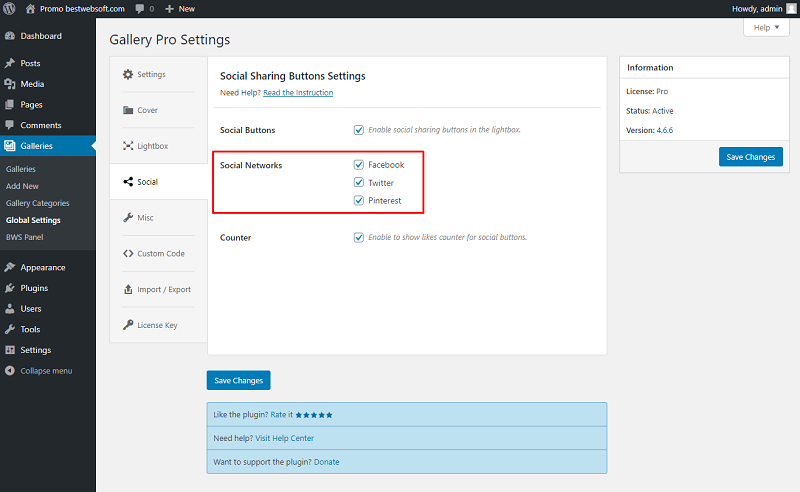This screenshot has height=492, width=800.
Task: Open Global Settings submenu item
Action: (x=33, y=220)
